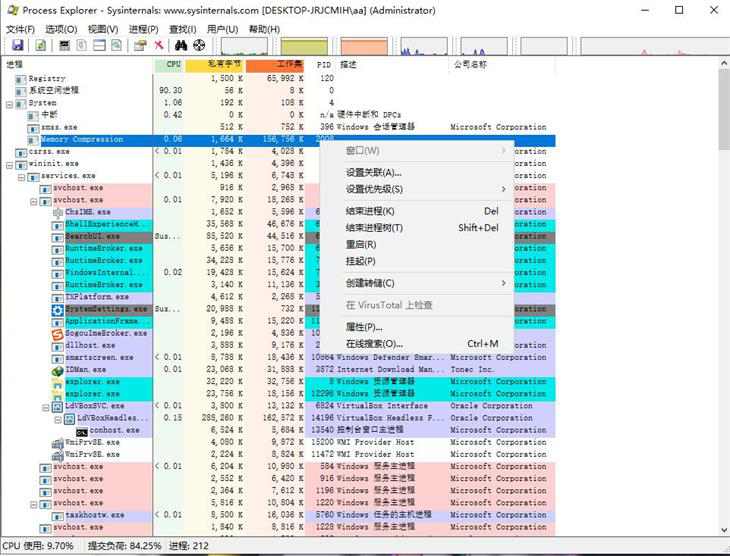This screenshot has width=730, height=556.
Task: Choose 挂起(P) in the context menu
Action: [417, 261]
